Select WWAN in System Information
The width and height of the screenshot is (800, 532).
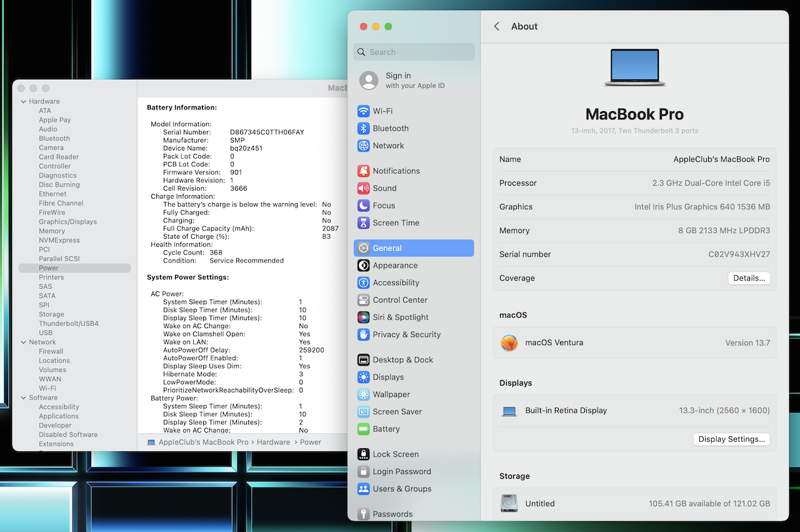[x=50, y=379]
